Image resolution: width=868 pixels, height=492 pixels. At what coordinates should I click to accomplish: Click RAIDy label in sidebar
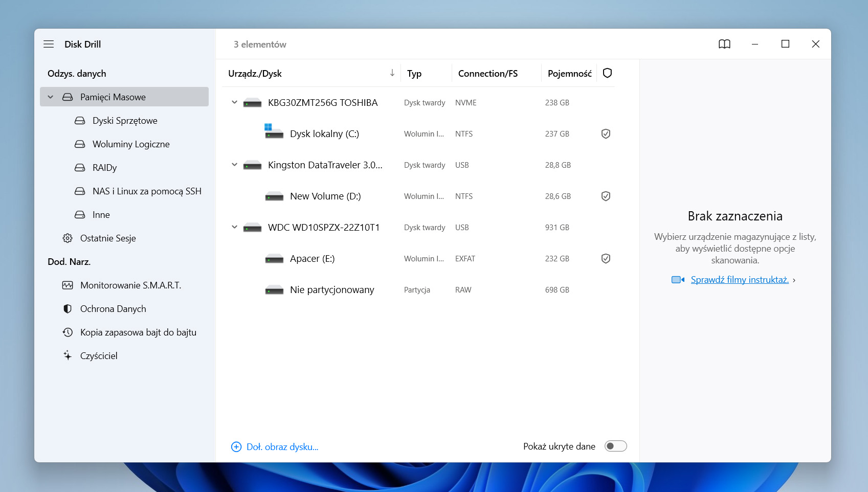[104, 168]
